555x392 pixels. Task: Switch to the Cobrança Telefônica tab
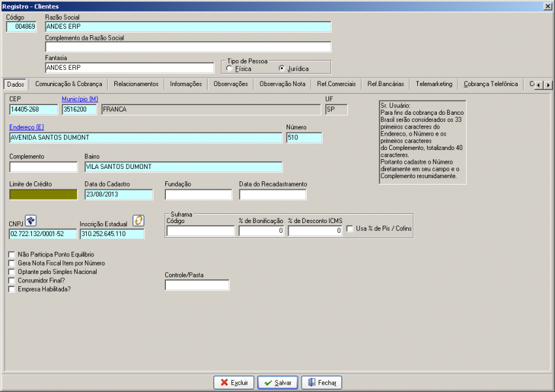click(491, 84)
